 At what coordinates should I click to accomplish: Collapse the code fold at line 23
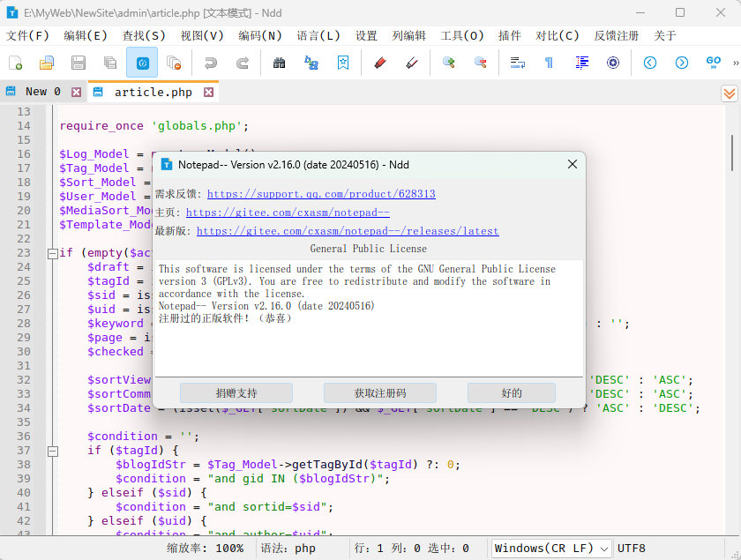(53, 254)
